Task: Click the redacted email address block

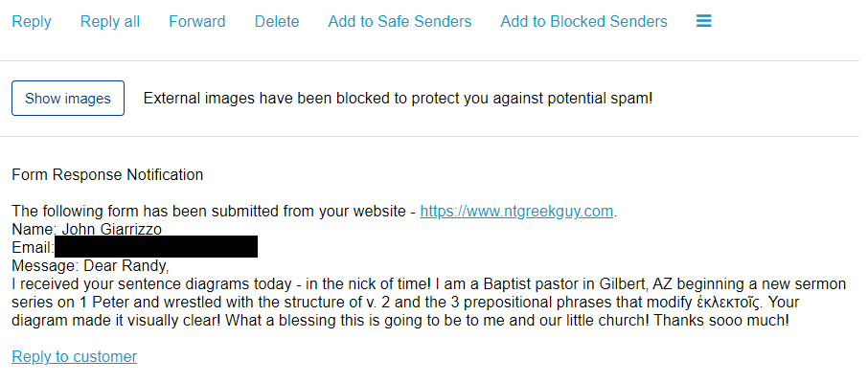Action: (x=155, y=247)
